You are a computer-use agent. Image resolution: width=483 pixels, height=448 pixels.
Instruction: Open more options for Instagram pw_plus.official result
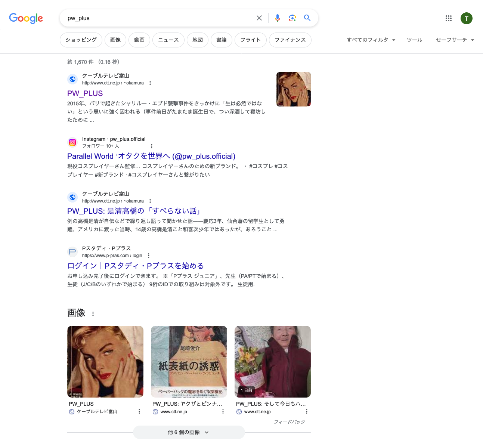click(x=152, y=146)
